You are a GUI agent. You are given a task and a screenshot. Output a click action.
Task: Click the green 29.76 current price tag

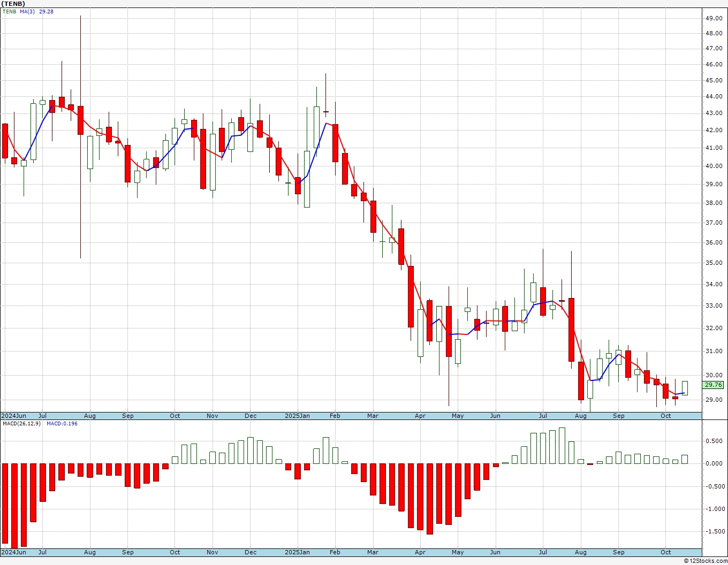pyautogui.click(x=713, y=385)
